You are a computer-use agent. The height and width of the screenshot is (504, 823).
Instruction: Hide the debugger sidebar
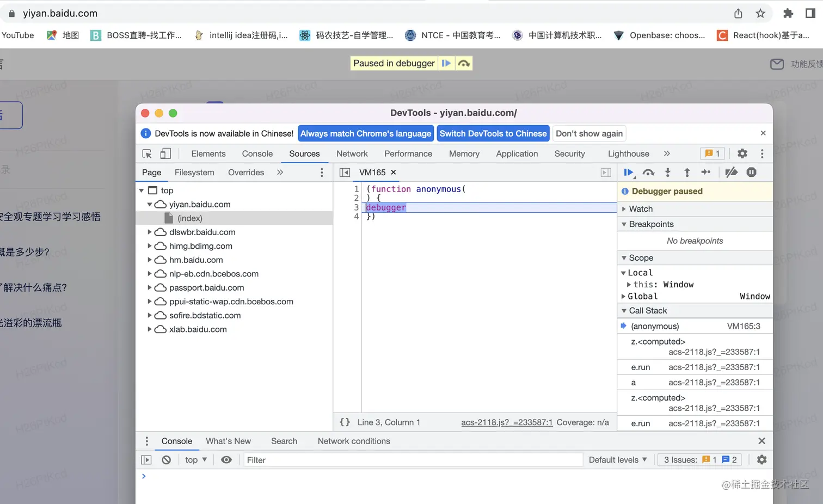(x=606, y=173)
